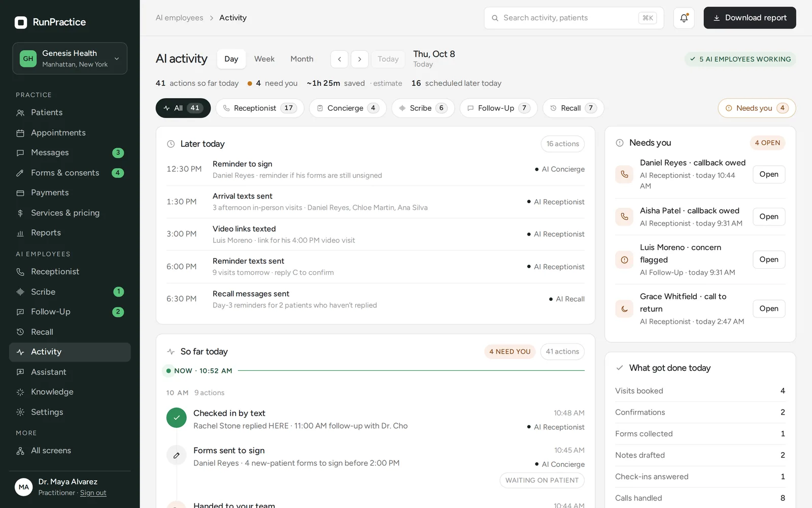
Task: Open Messages in the sidebar
Action: 70,152
